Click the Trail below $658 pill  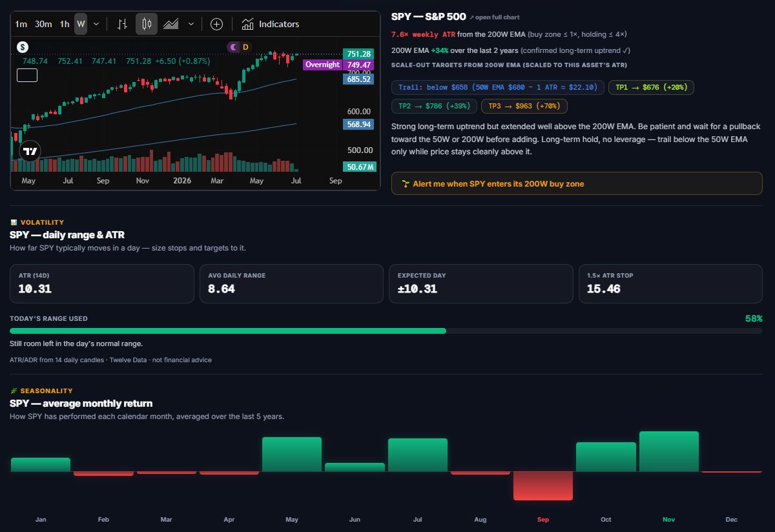click(498, 87)
